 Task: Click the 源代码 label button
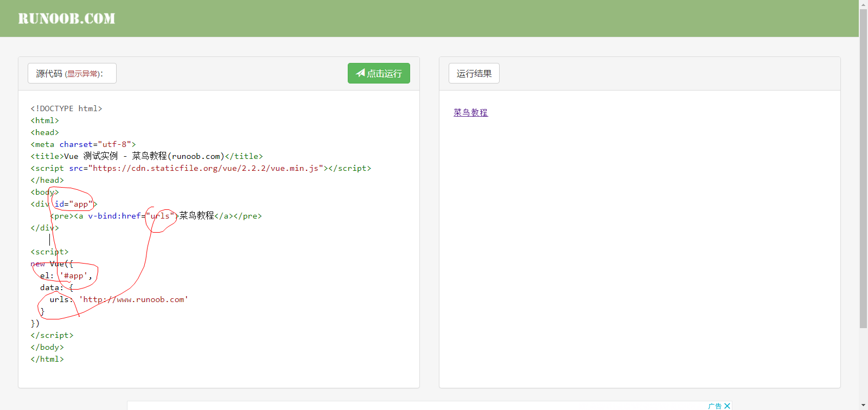click(x=72, y=73)
